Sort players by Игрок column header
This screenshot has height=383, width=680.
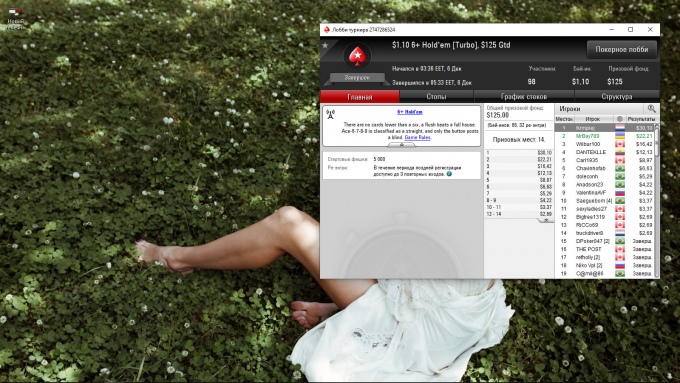[593, 119]
